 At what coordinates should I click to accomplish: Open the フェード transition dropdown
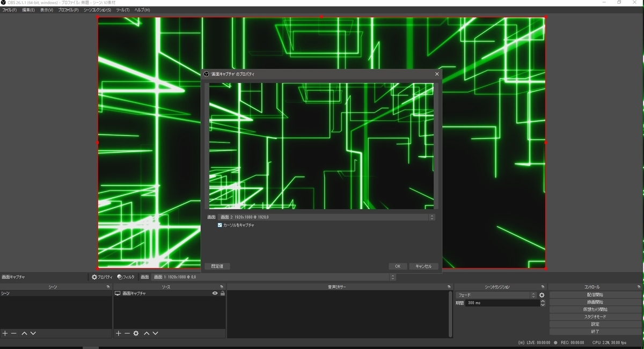(496, 295)
